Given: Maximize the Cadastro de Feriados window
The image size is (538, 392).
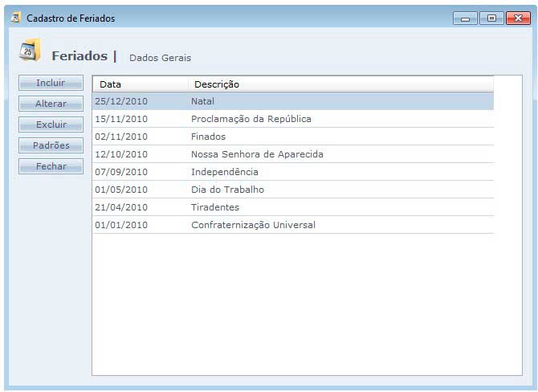Looking at the screenshot, I should point(491,18).
